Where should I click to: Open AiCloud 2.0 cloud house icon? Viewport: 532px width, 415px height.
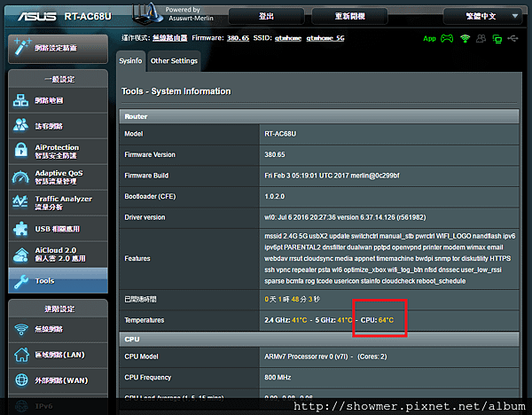tap(20, 254)
